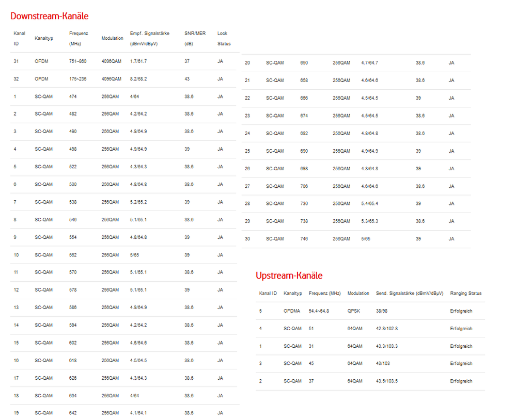Click the Empf. Signalstärke column header
The width and height of the screenshot is (516, 420).
click(x=150, y=39)
